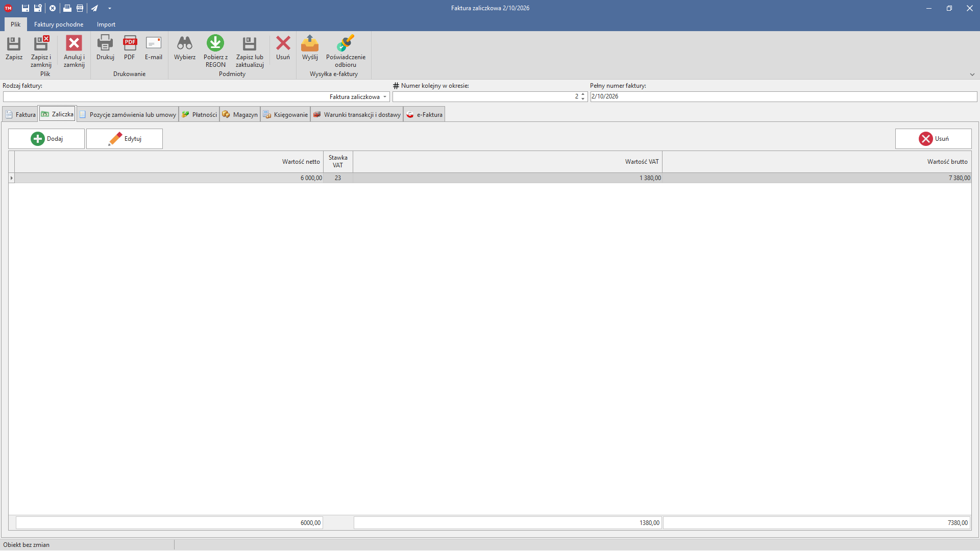The width and height of the screenshot is (980, 551).
Task: Switch to the Magazyn tab
Action: 240,114
